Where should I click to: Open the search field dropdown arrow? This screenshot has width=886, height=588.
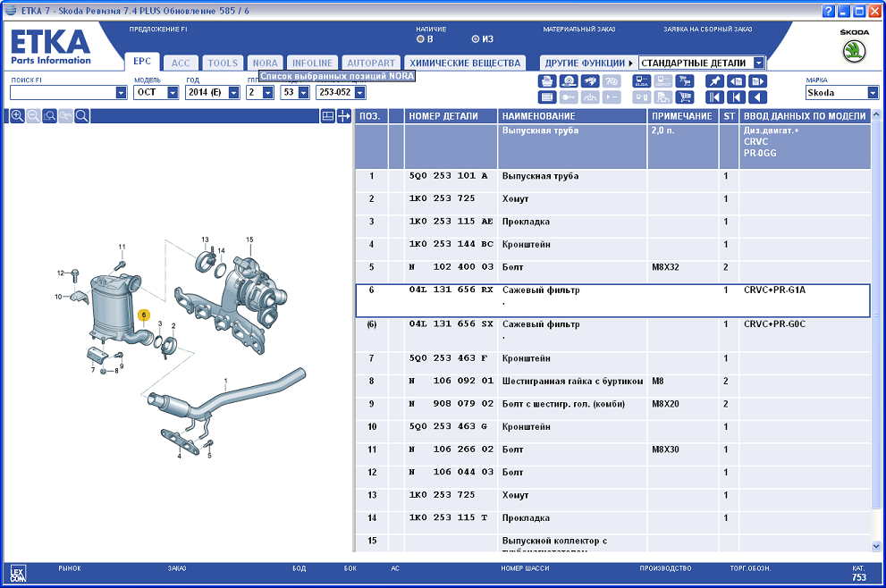[121, 93]
